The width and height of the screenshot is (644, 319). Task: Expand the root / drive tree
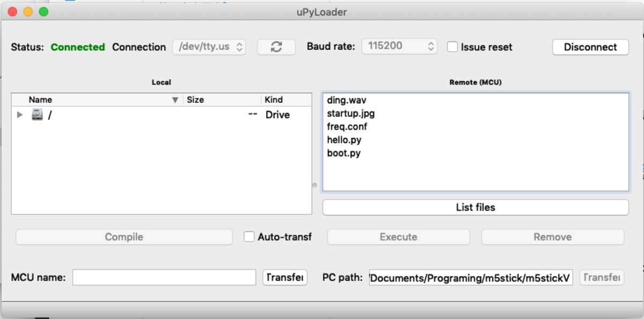click(x=20, y=115)
